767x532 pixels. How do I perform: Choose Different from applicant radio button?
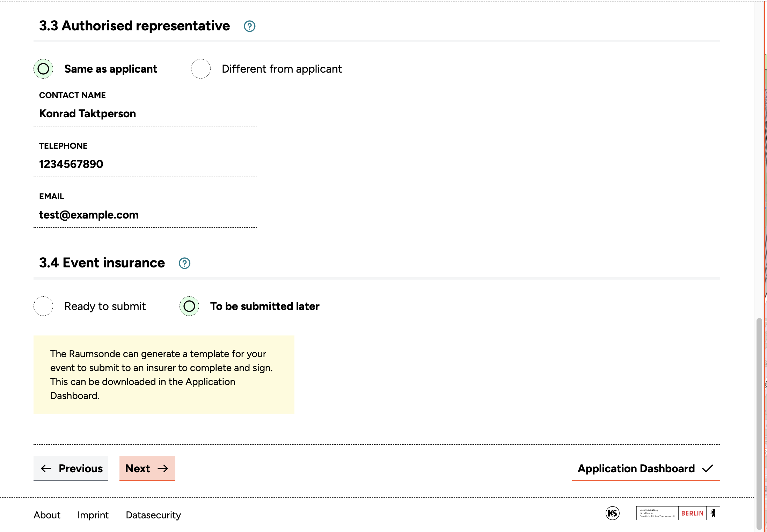(x=201, y=69)
